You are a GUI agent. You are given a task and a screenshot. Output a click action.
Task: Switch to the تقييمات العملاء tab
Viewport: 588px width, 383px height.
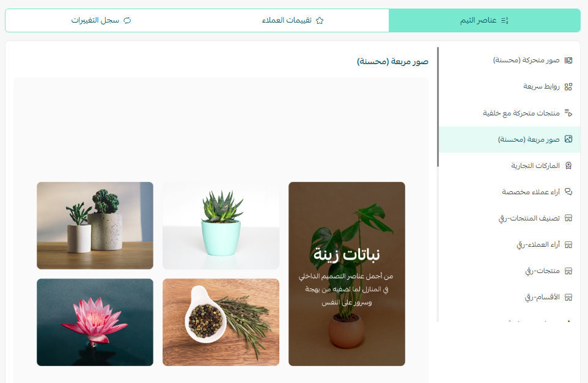293,20
